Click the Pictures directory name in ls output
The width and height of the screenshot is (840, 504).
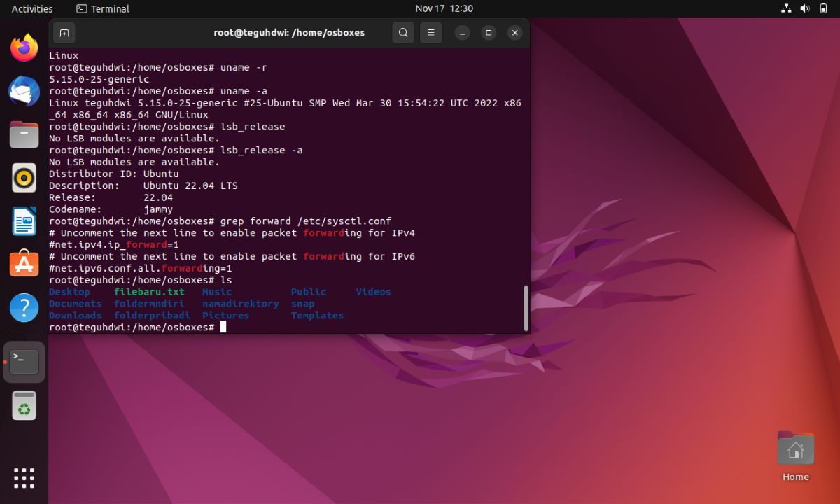[225, 316]
